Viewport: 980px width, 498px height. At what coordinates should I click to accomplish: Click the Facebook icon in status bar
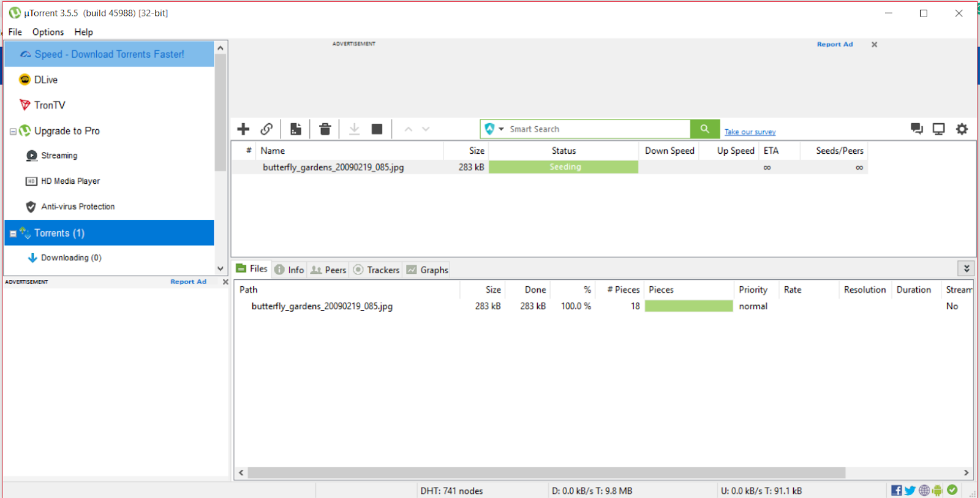click(x=897, y=490)
